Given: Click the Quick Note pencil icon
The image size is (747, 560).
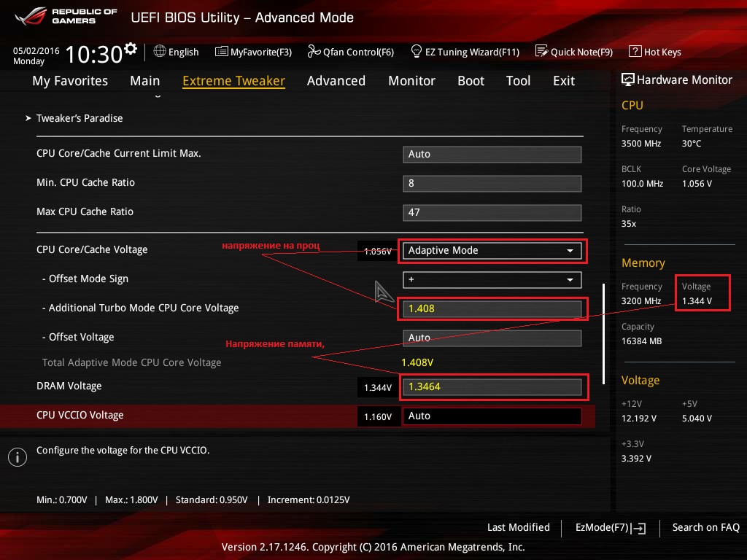Looking at the screenshot, I should point(542,51).
